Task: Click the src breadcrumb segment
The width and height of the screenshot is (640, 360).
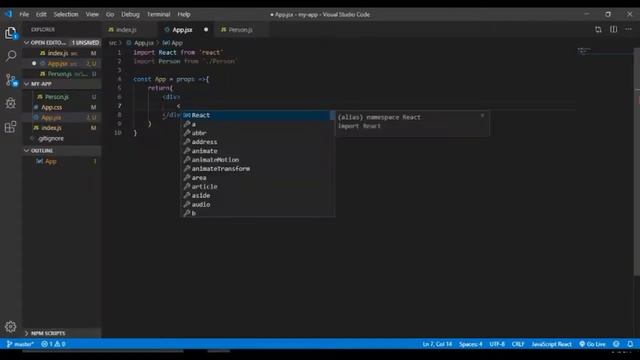Action: point(113,43)
